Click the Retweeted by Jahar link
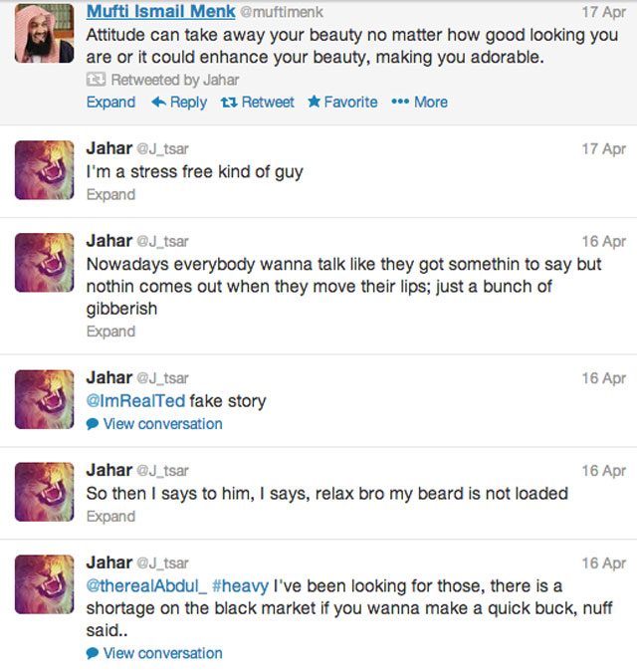This screenshot has height=672, width=637. coord(174,80)
